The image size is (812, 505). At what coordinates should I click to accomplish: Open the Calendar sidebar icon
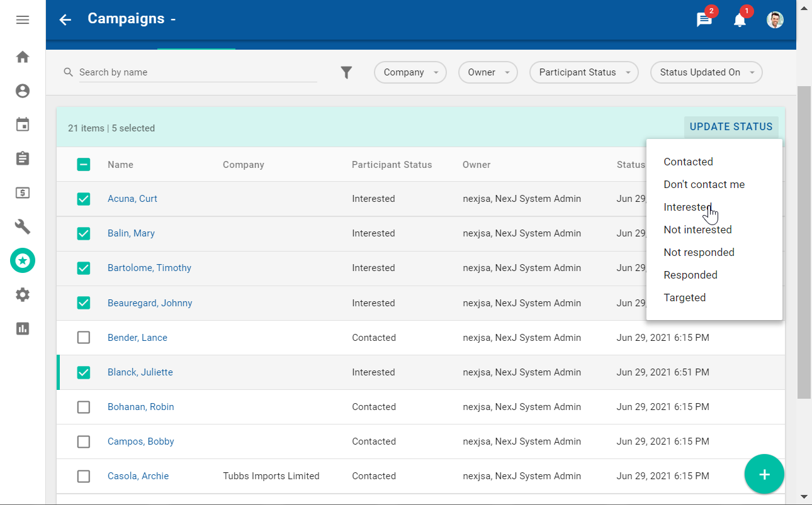click(23, 125)
